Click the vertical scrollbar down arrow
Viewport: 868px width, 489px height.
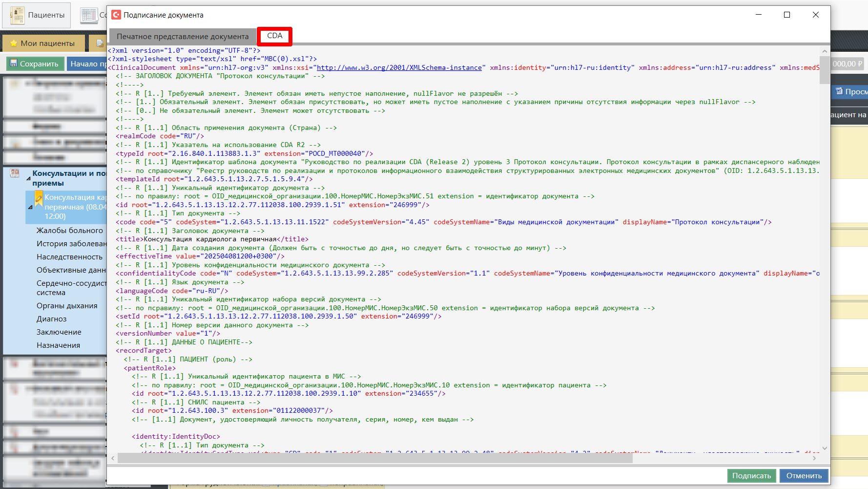[825, 448]
